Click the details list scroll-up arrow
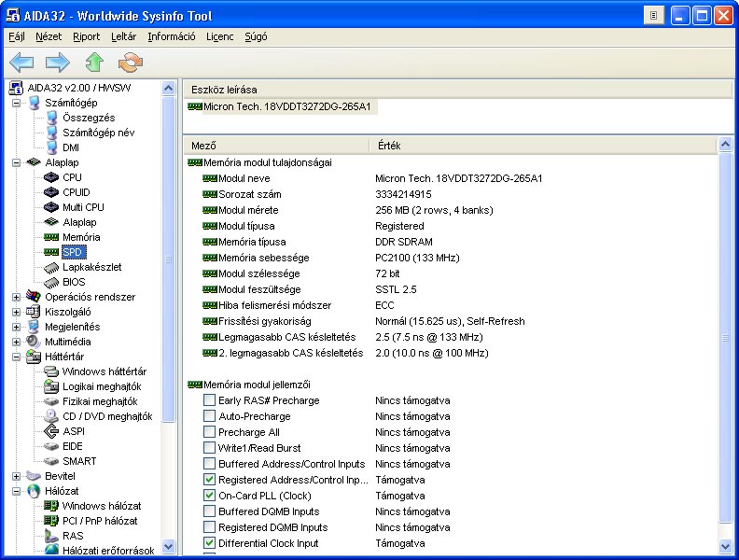Image resolution: width=739 pixels, height=560 pixels. 726,145
